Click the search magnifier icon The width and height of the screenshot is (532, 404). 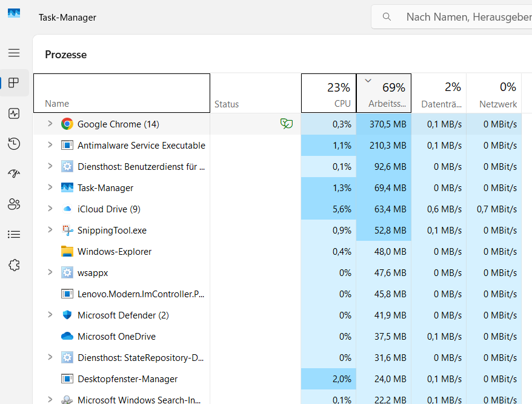click(387, 16)
